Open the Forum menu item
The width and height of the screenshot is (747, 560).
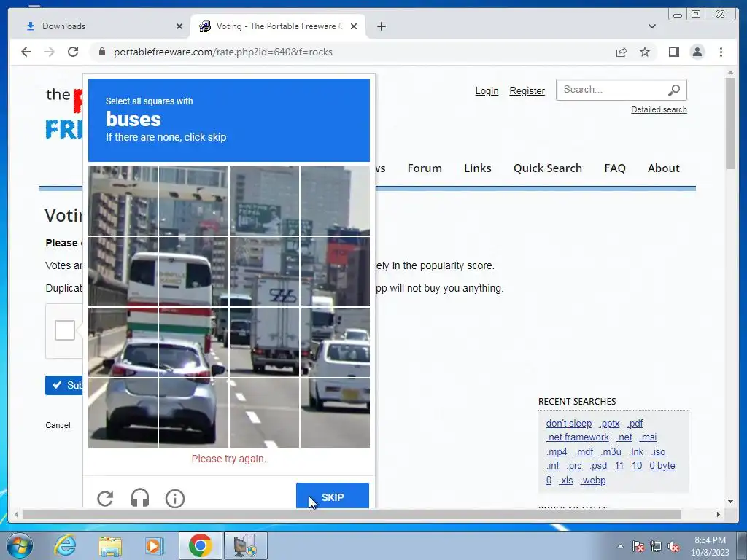click(425, 168)
